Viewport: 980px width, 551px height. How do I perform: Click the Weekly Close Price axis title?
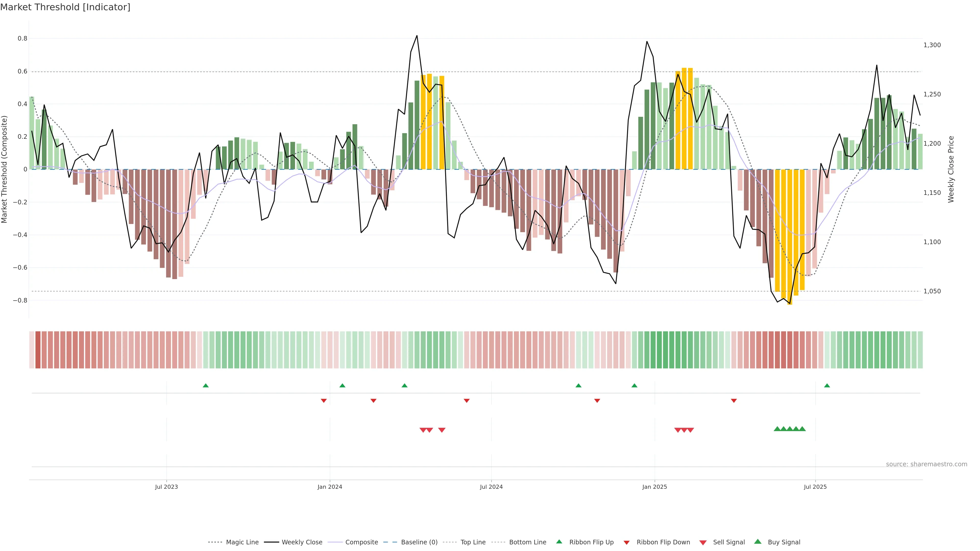tap(951, 169)
